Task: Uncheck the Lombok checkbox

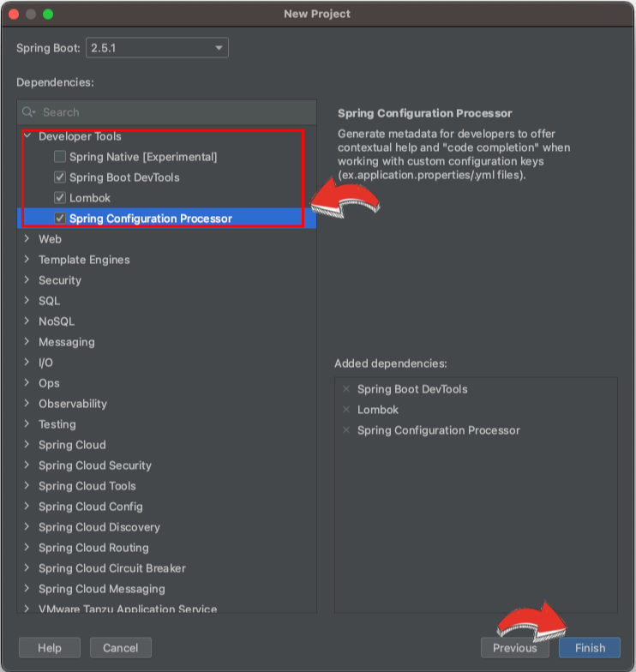Action: 60,198
